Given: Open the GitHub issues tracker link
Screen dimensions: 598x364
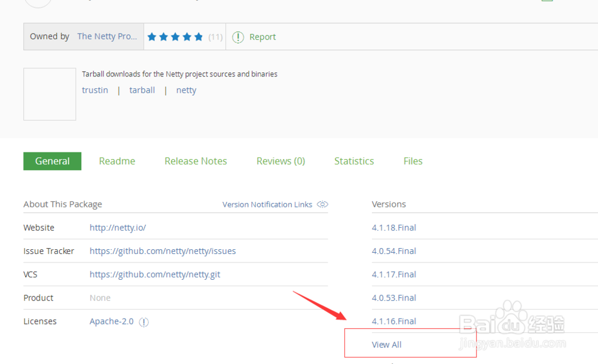Looking at the screenshot, I should point(163,251).
